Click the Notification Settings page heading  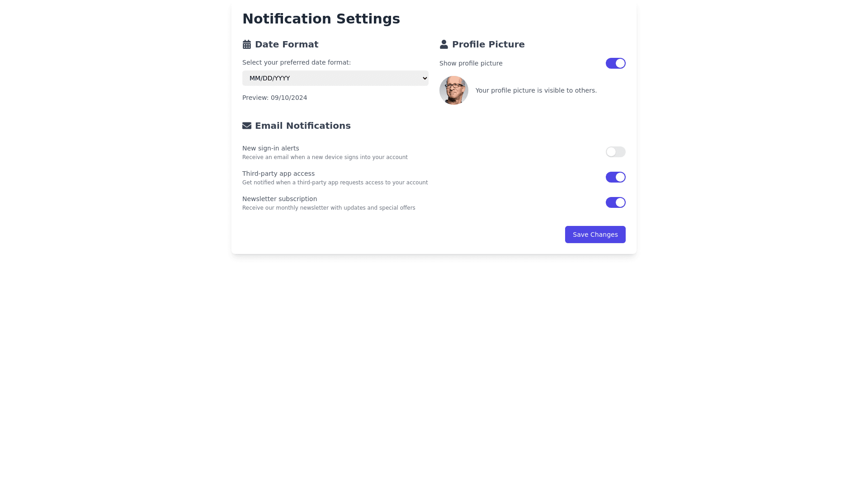[x=321, y=19]
